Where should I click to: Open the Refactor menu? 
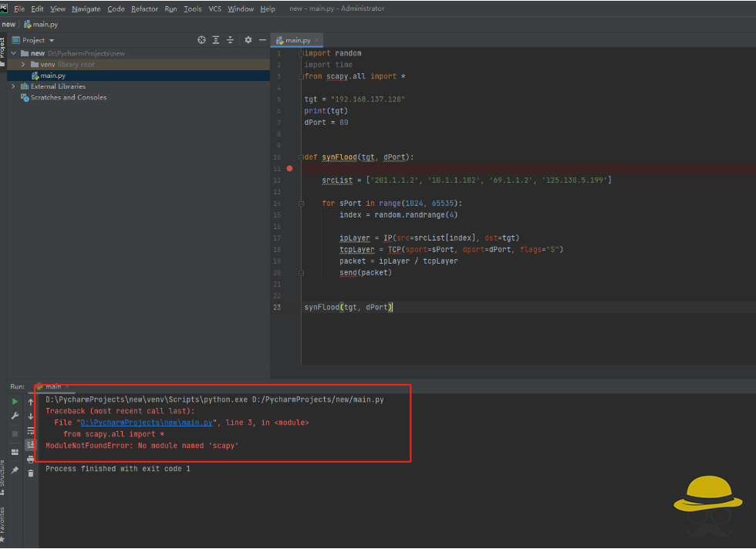click(145, 8)
